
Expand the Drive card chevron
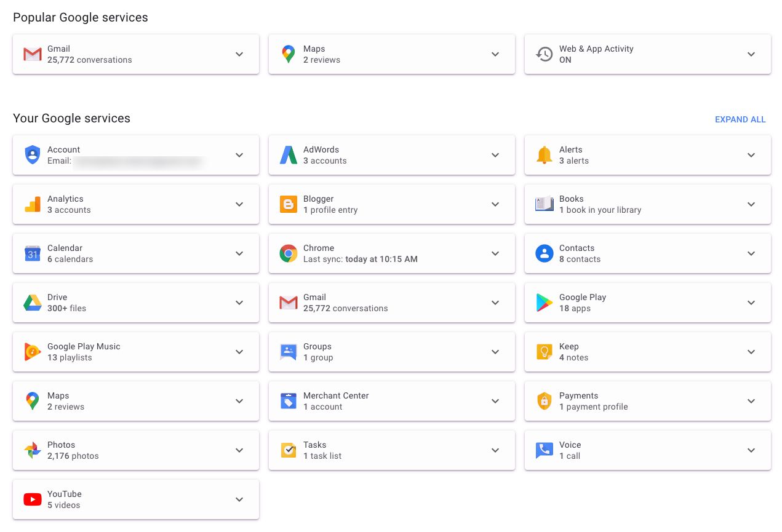(239, 303)
